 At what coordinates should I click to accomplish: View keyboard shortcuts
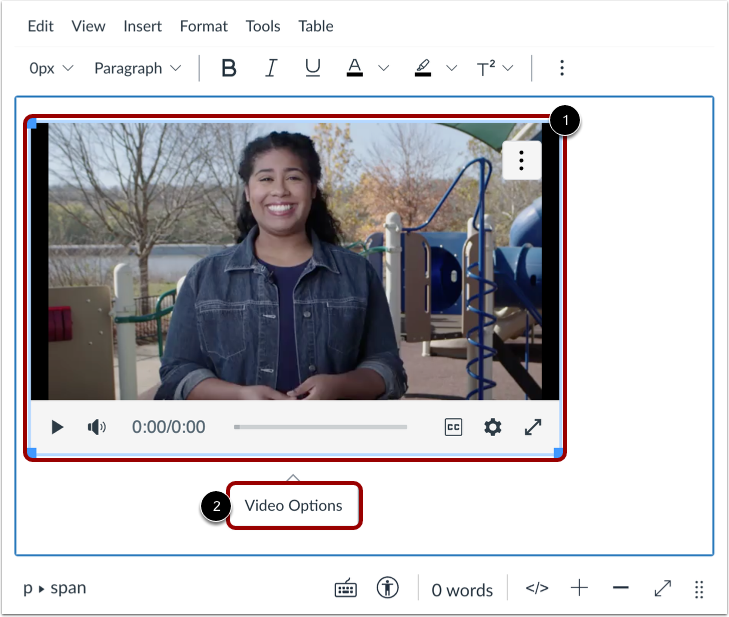pos(346,588)
